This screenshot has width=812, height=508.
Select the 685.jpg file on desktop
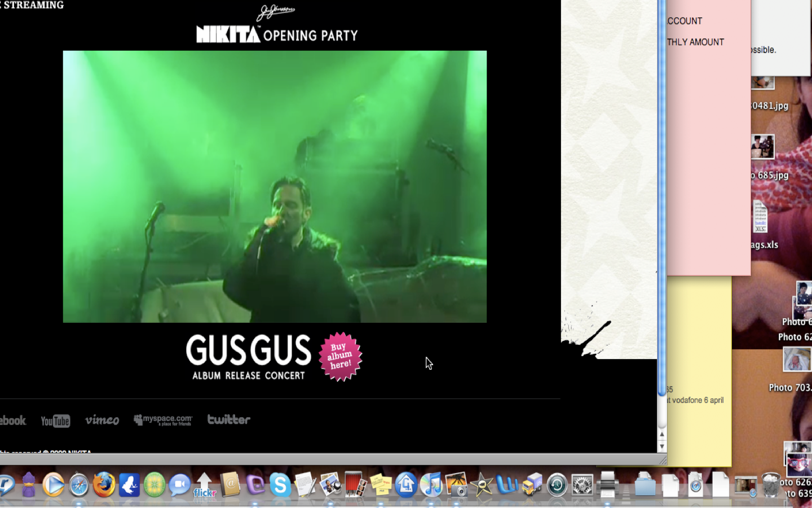click(x=770, y=175)
